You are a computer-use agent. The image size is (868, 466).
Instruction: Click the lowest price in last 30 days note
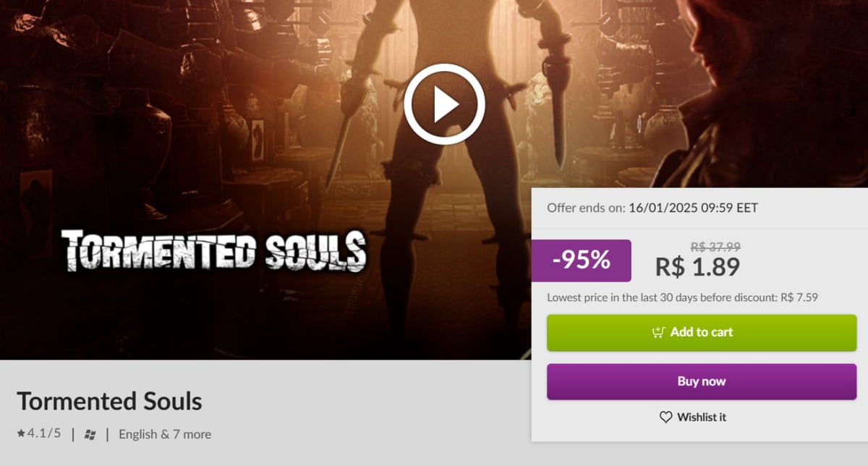(x=682, y=297)
